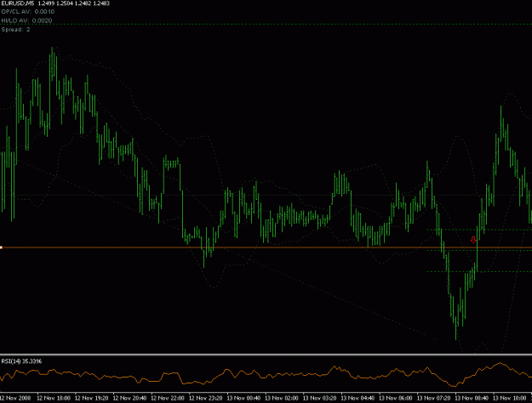Click the '13 Nov 06:00' time axis label
Screen dimensions: 532x403
click(x=395, y=398)
